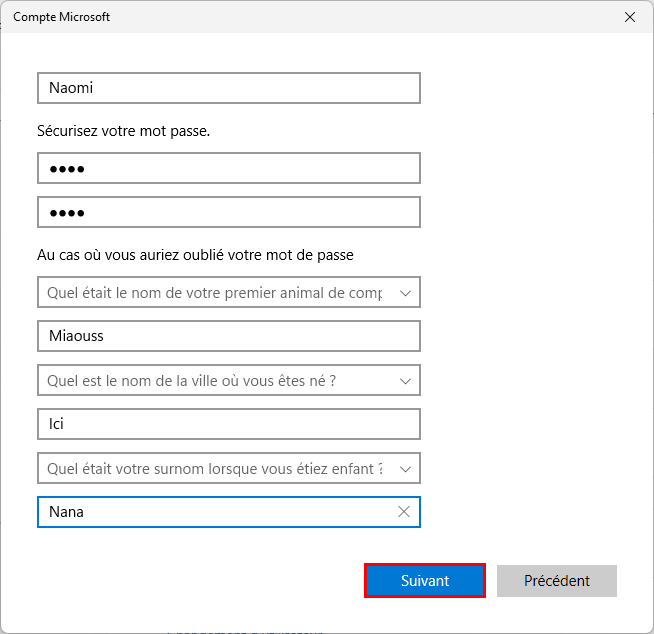This screenshot has width=654, height=634.
Task: Open the ville où vous êtes né dropdown
Action: pyautogui.click(x=229, y=380)
